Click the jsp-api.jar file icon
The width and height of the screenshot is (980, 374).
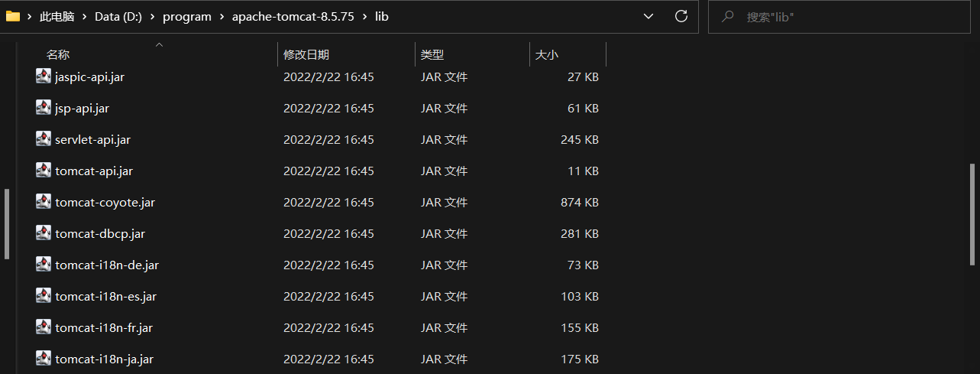(44, 108)
